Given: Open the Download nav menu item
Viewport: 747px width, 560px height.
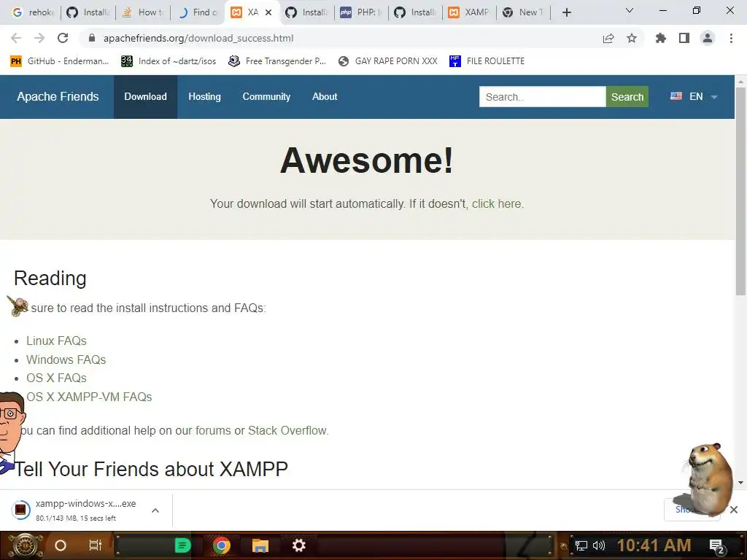Looking at the screenshot, I should click(145, 97).
